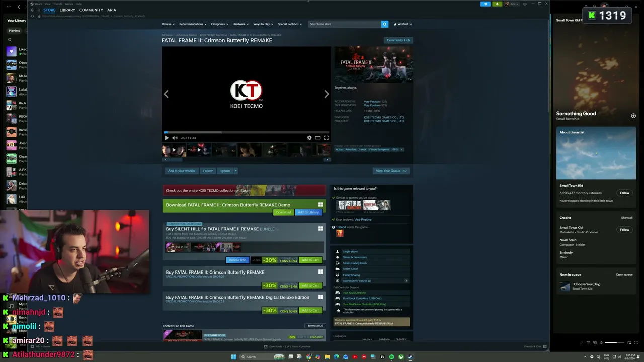Toggle theater mode on the trailer
644x362 pixels.
(x=317, y=138)
